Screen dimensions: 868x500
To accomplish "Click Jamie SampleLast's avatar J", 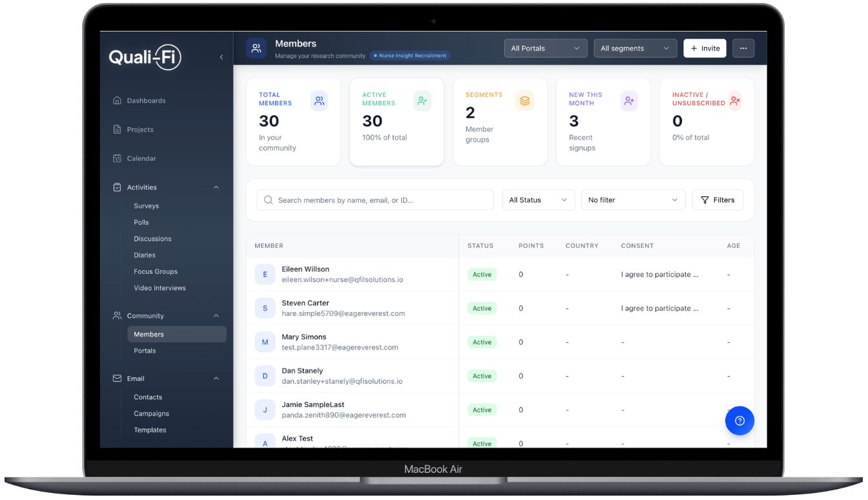I will coord(265,410).
